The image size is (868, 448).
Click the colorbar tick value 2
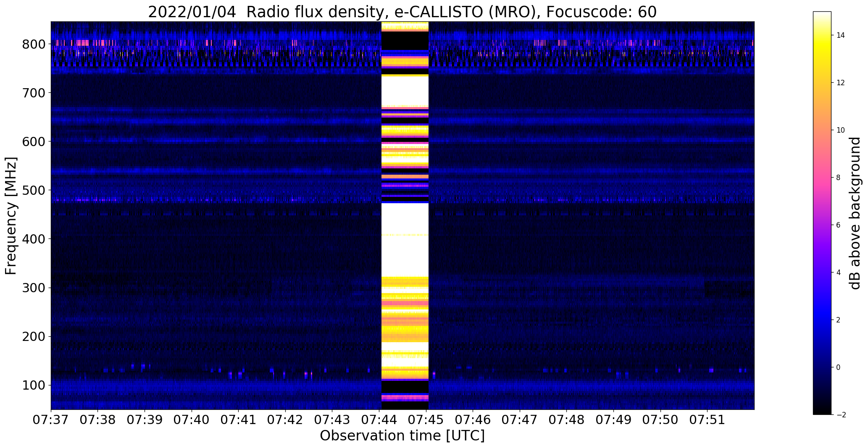(x=839, y=320)
